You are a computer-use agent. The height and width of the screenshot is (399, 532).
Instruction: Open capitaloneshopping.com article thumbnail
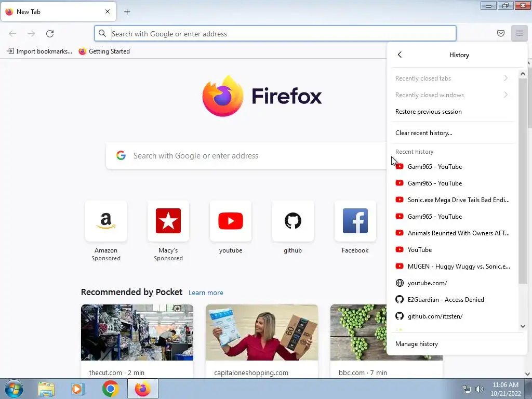coord(262,332)
